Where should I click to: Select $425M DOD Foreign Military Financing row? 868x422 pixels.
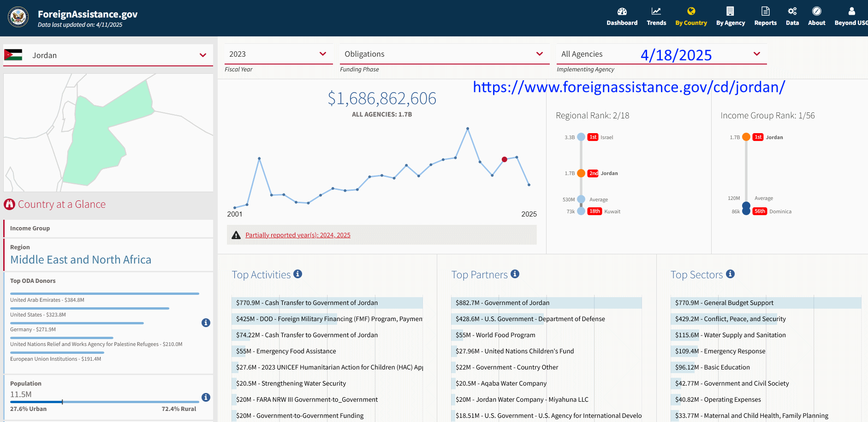[327, 319]
